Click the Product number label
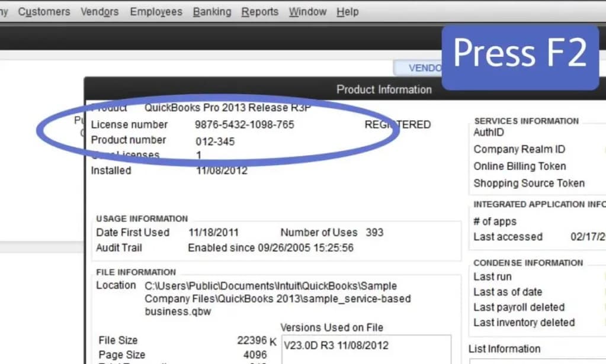 129,140
